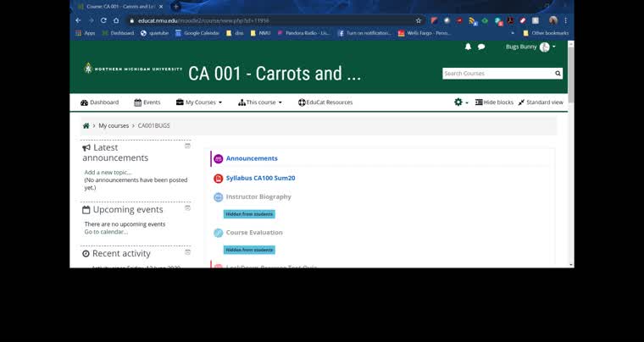The height and width of the screenshot is (342, 644).
Task: Reload the page using browser refresh
Action: pyautogui.click(x=104, y=20)
